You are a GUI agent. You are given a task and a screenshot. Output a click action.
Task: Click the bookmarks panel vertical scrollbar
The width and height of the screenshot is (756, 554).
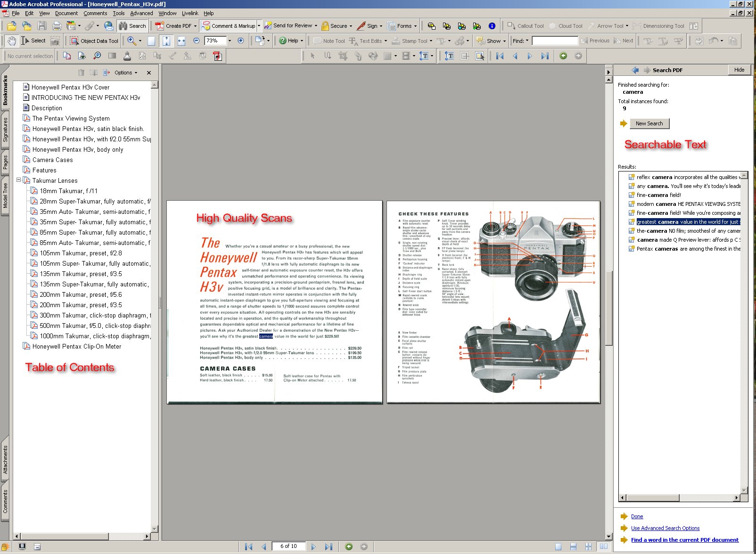[155, 307]
